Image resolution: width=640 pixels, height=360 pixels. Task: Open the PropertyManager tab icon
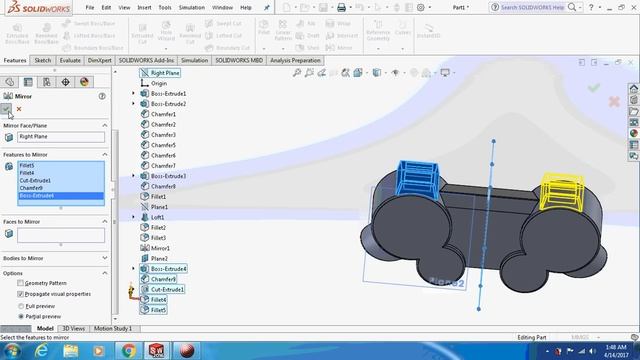pos(28,82)
